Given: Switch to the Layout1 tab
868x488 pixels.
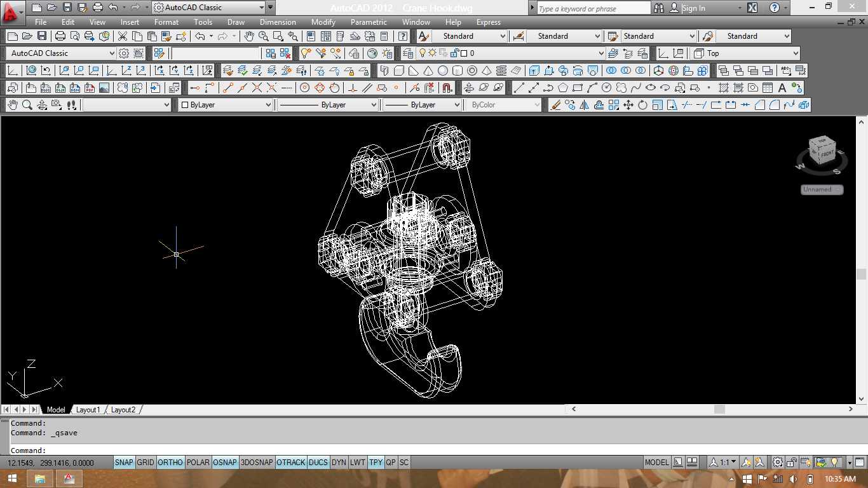Looking at the screenshot, I should 88,410.
